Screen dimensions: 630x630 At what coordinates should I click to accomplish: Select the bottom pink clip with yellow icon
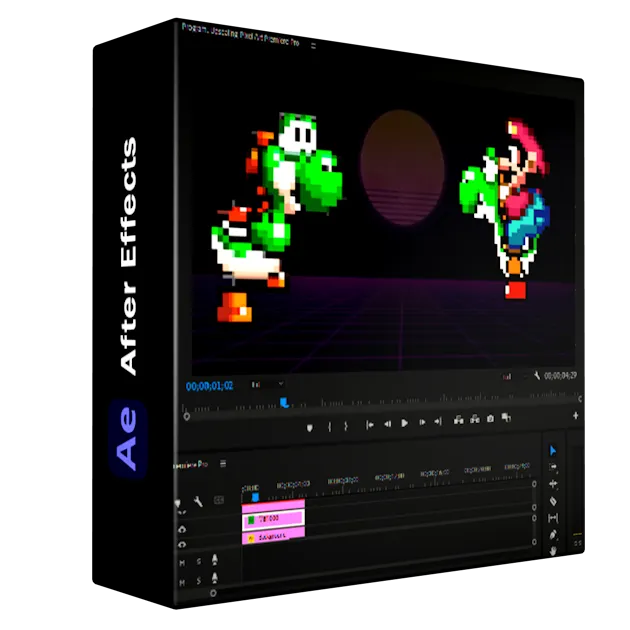point(273,536)
